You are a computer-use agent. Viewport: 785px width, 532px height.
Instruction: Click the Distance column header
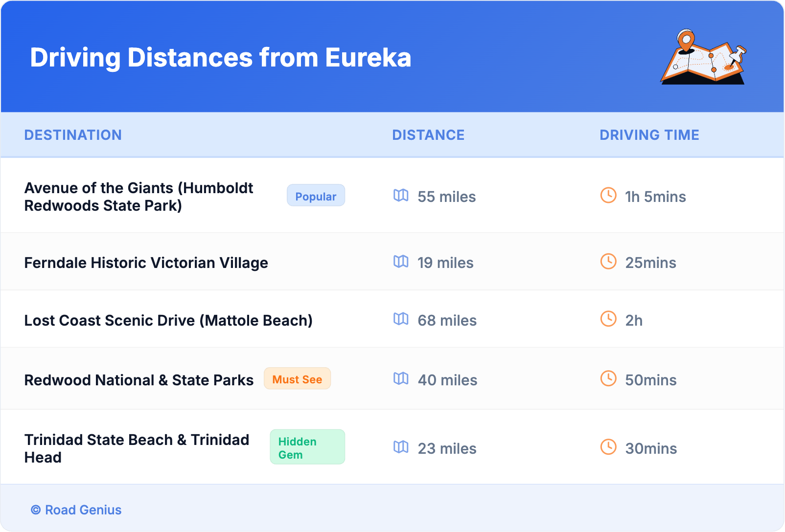428,135
